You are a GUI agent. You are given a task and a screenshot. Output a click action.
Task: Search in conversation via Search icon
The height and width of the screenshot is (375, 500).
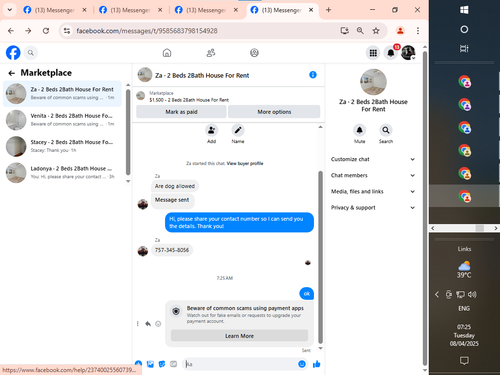pos(386,130)
